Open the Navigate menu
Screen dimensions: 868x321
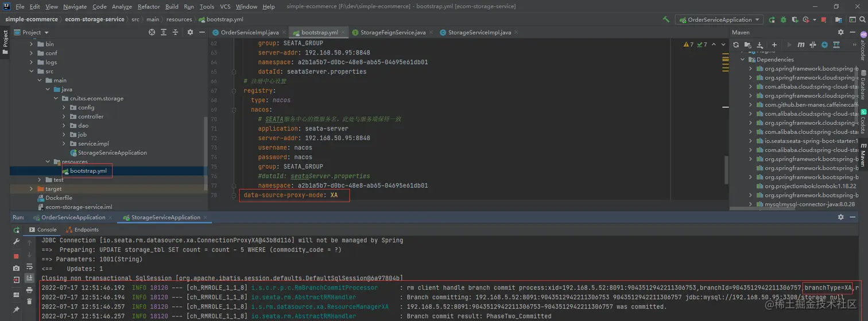tap(75, 6)
